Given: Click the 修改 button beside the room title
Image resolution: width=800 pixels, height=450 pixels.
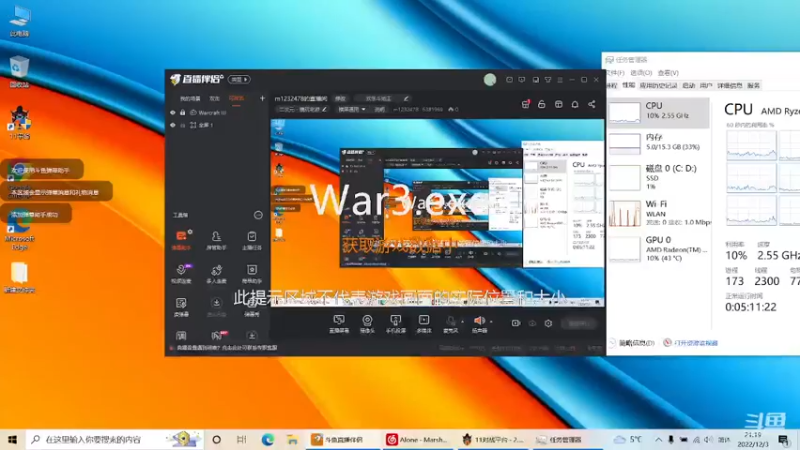Looking at the screenshot, I should pyautogui.click(x=340, y=98).
